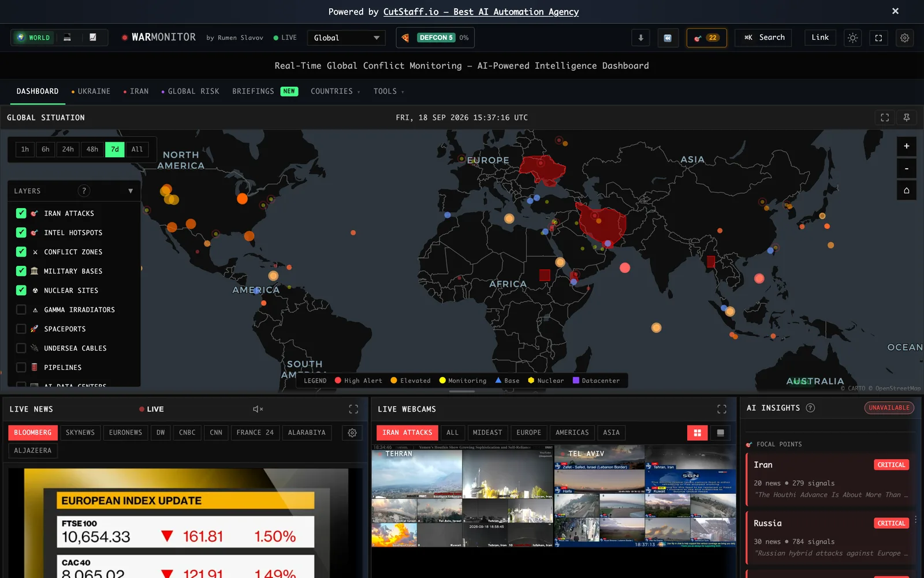Unmute the Live News audio

coord(258,409)
